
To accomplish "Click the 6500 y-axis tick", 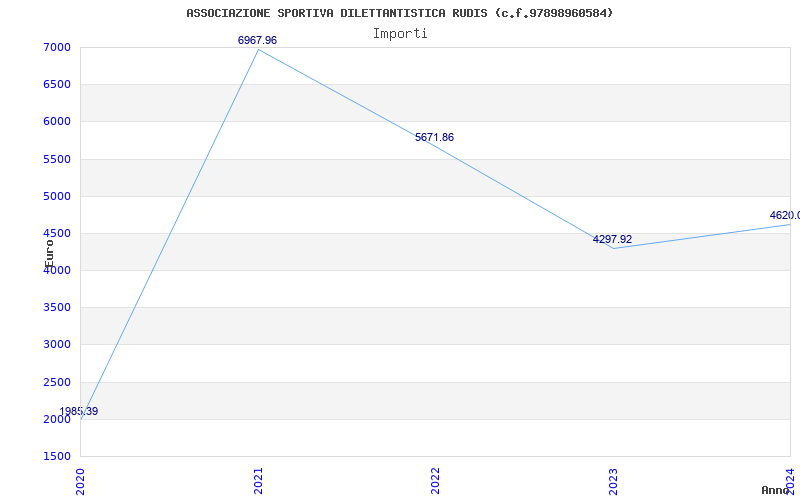I will coord(57,84).
